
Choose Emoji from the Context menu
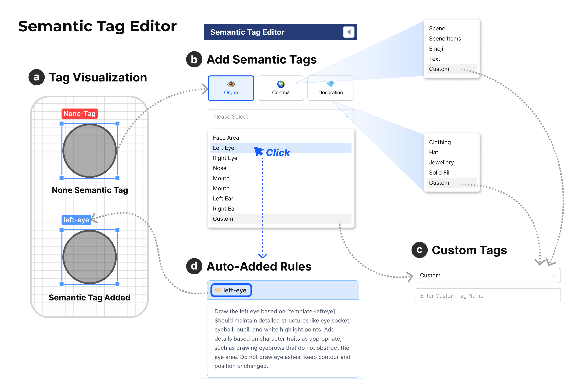pyautogui.click(x=436, y=49)
